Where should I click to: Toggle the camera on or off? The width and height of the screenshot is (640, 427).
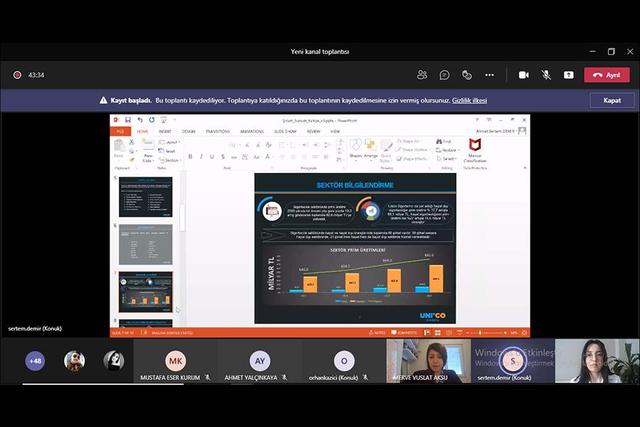(523, 74)
